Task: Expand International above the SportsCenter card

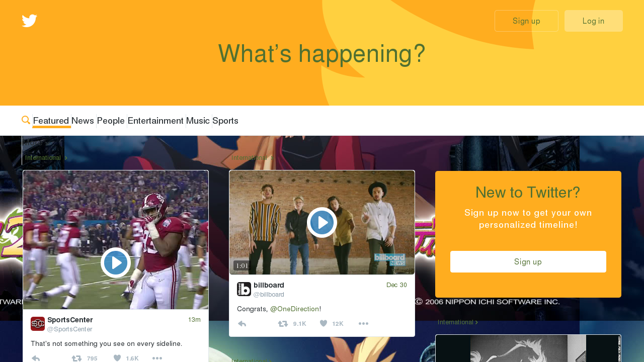Action: [46, 158]
